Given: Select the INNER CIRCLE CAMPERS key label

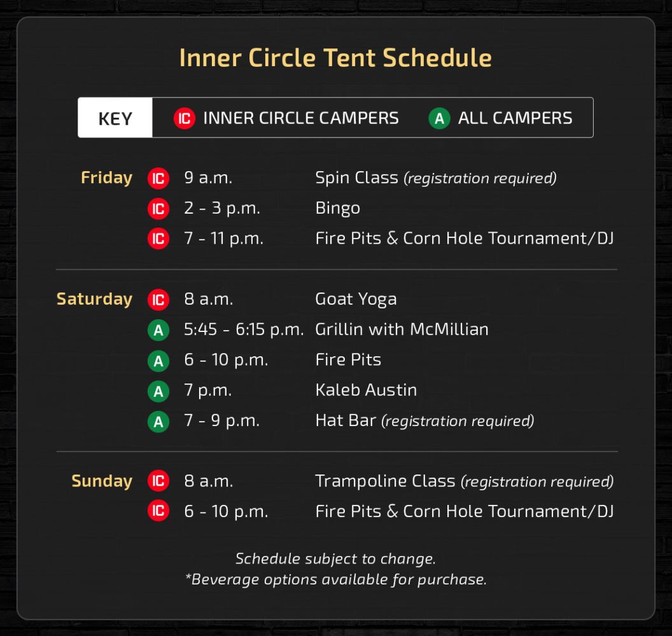Looking at the screenshot, I should (301, 118).
